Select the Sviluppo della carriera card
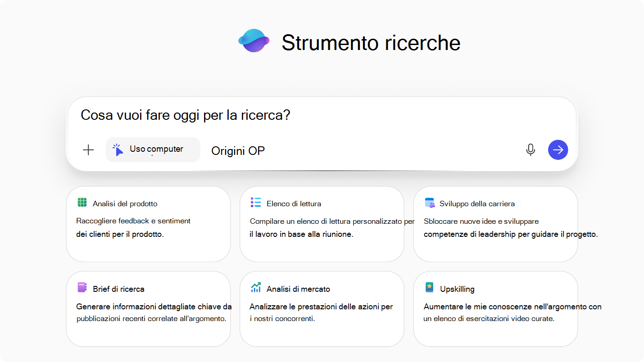The width and height of the screenshot is (644, 362). pyautogui.click(x=495, y=224)
